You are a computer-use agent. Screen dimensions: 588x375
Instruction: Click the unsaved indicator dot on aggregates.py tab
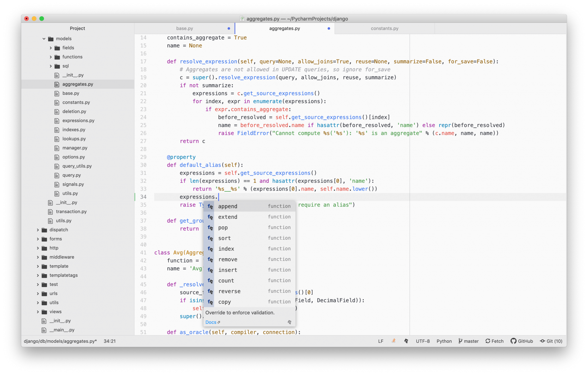tap(328, 28)
